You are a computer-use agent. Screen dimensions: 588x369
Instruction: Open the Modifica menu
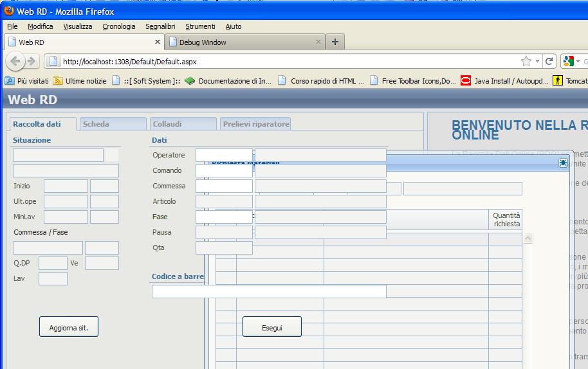[x=40, y=26]
